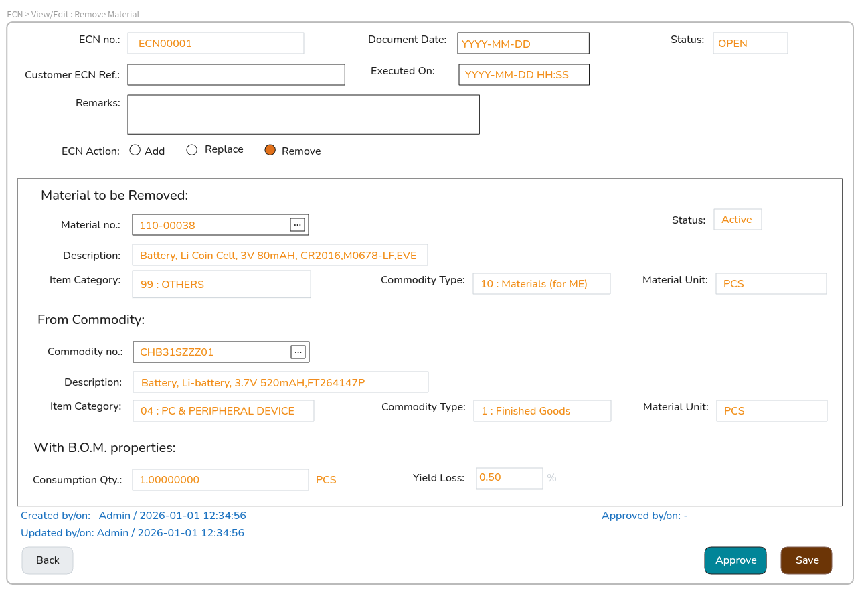Click the Yield Loss field 0.50

509,478
